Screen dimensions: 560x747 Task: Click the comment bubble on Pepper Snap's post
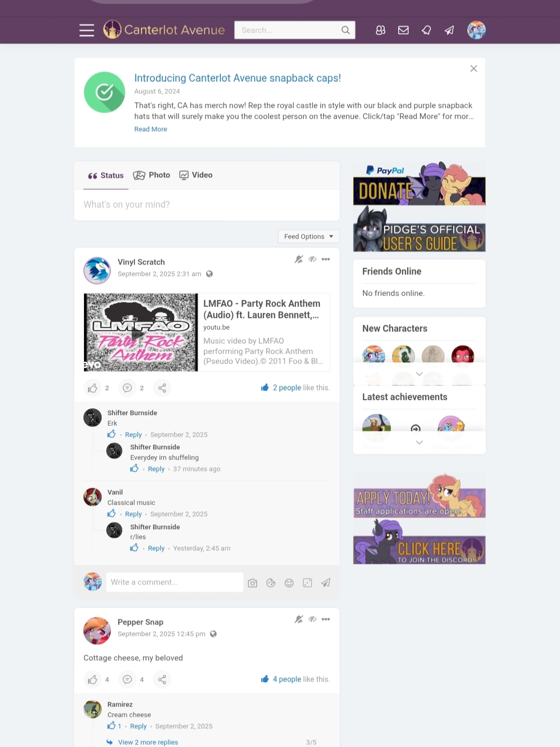[x=127, y=680]
